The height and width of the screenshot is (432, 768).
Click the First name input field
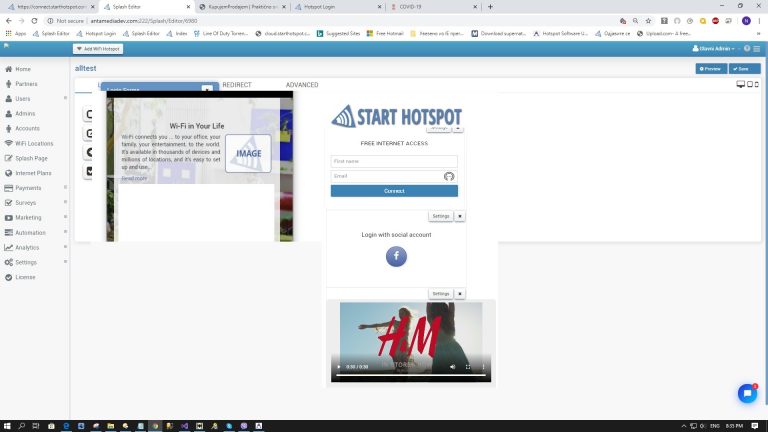click(x=394, y=161)
